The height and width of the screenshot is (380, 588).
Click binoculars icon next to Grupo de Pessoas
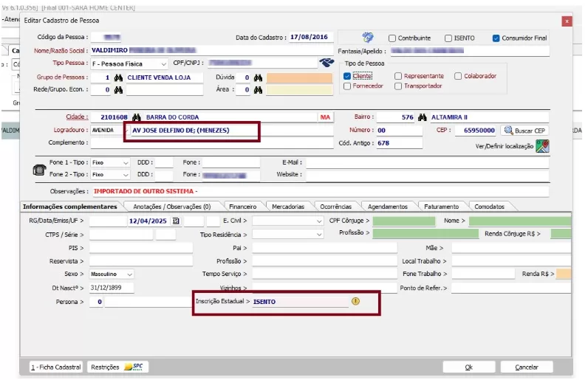(x=118, y=77)
